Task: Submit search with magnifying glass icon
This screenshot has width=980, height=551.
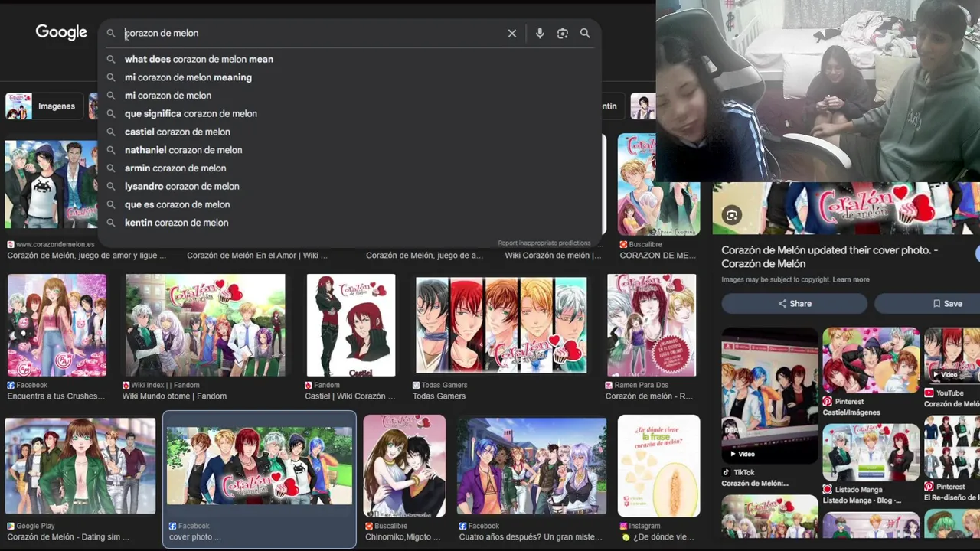Action: 585,34
